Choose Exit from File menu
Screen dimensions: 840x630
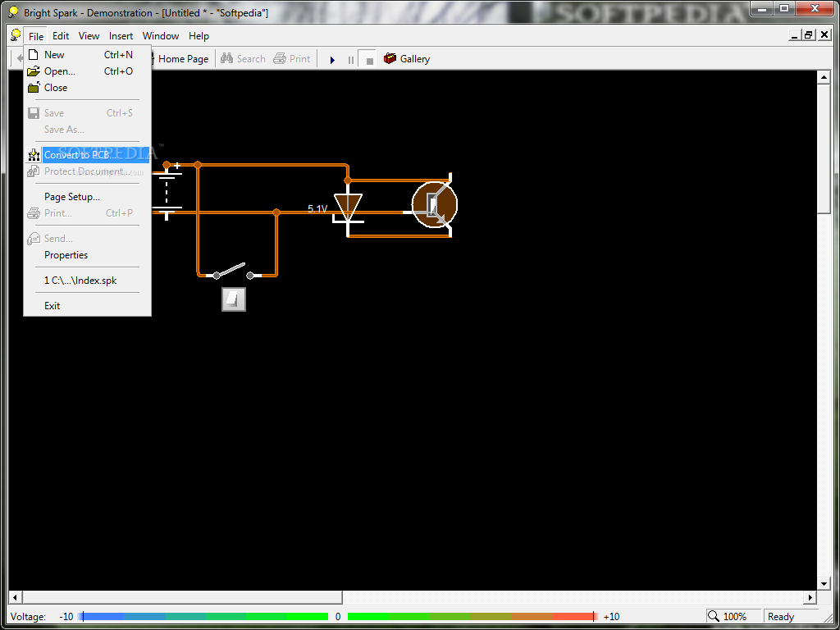87,305
